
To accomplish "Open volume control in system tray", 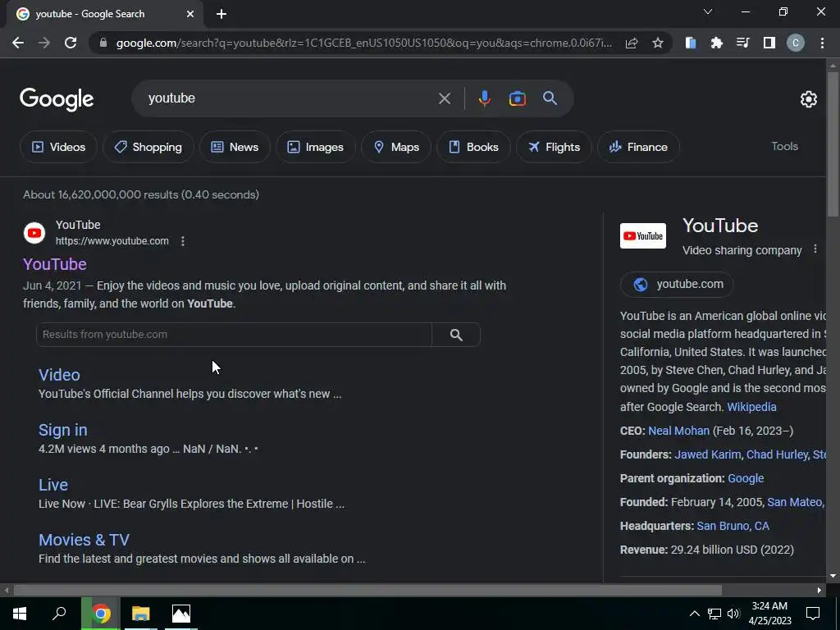I will (733, 614).
